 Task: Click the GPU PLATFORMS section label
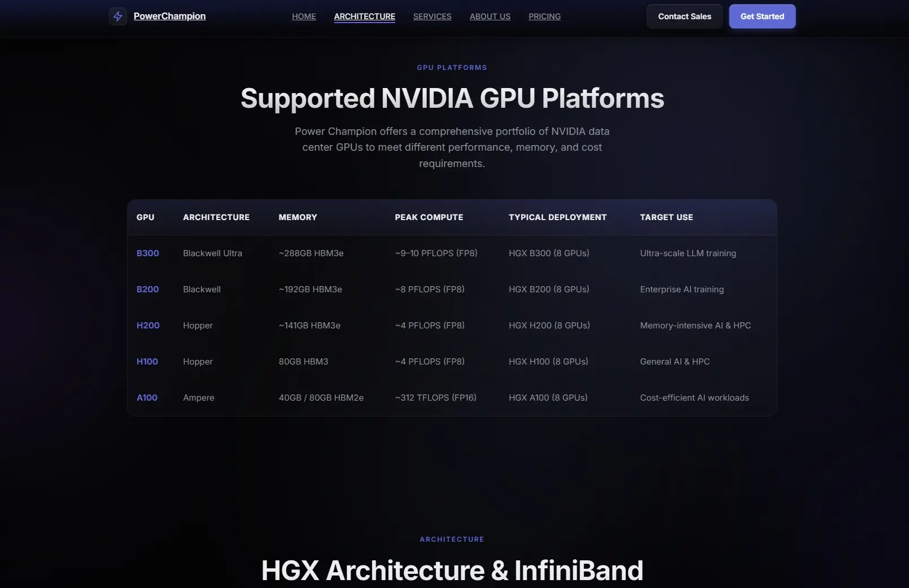click(452, 68)
